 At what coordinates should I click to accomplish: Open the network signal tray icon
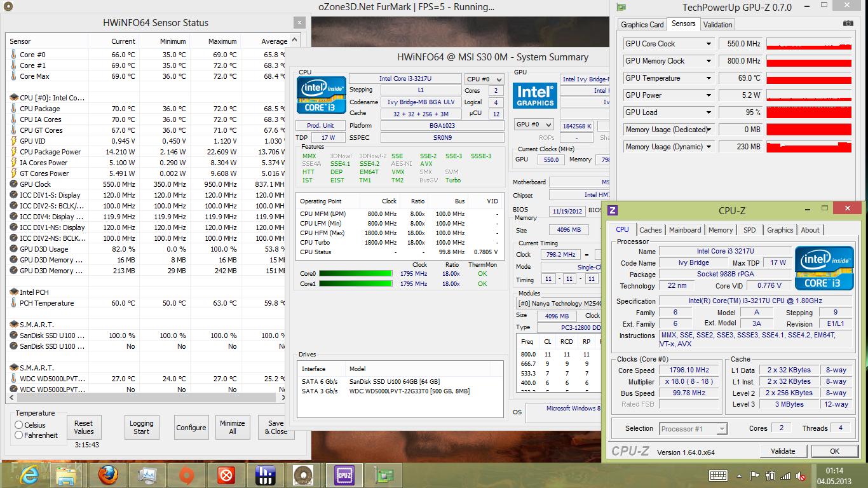click(x=785, y=475)
